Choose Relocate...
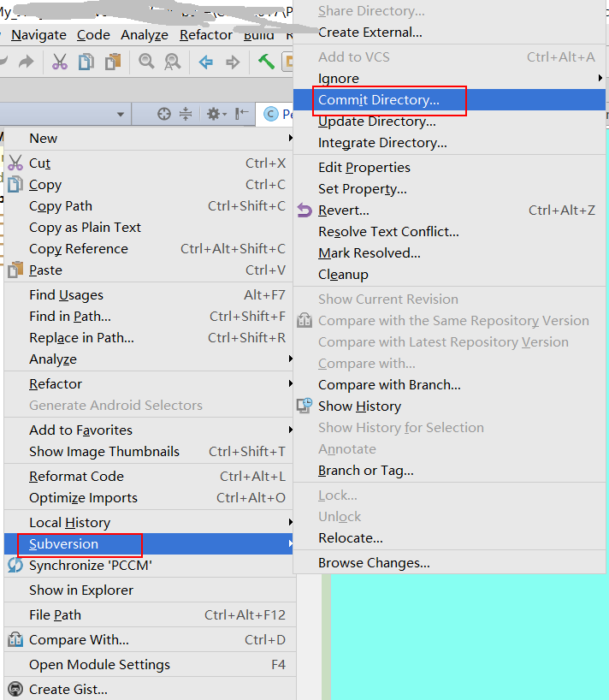This screenshot has width=609, height=700. pyautogui.click(x=450, y=538)
